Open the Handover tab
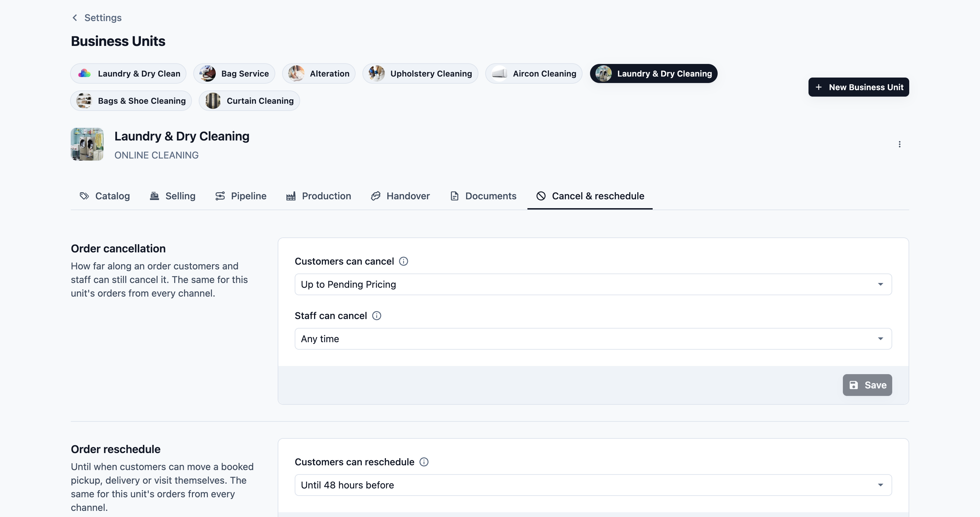Screen dimensions: 980x517 tap(400, 196)
